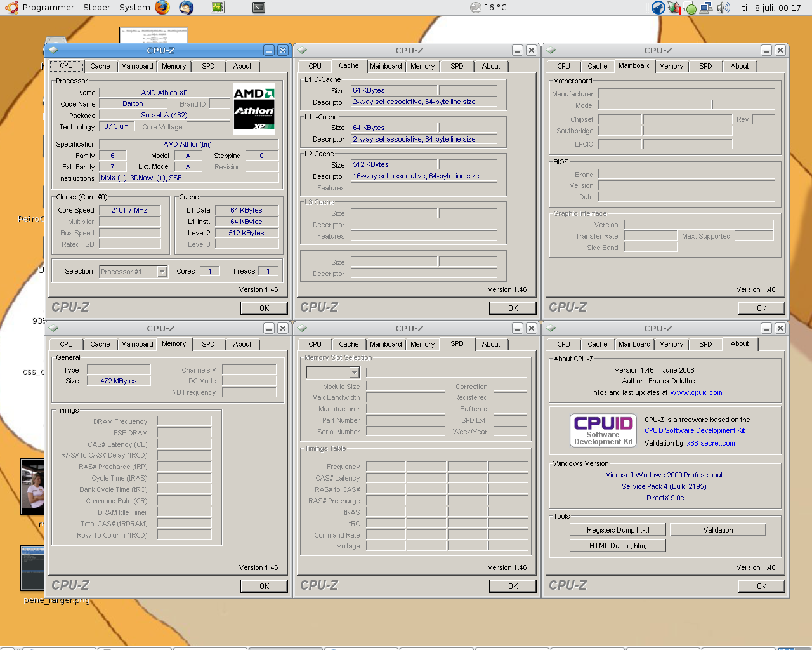Viewport: 812px width, 650px height.
Task: Click the L2 Cache Size field showing 512 KBytes
Action: pos(394,164)
